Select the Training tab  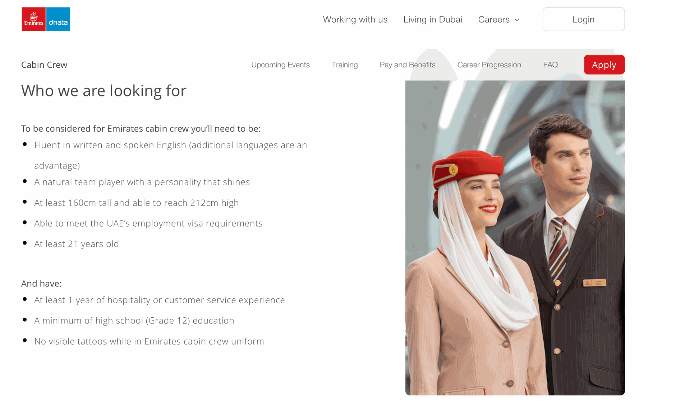tap(345, 65)
